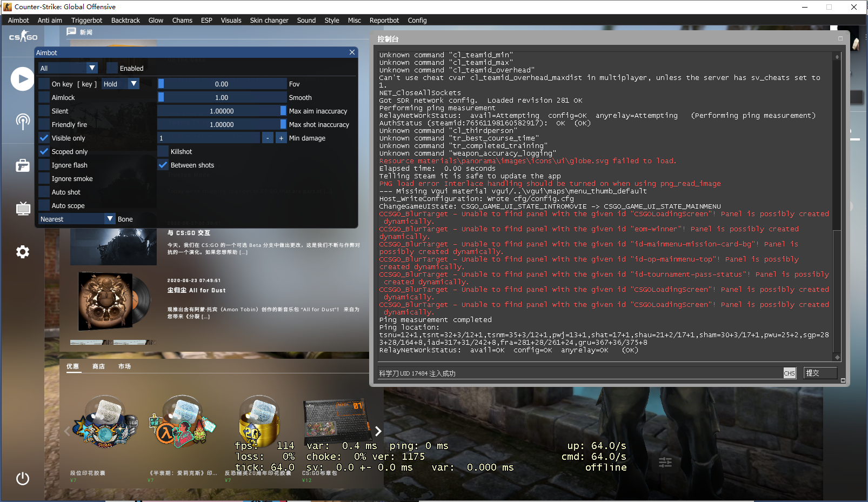Image resolution: width=868 pixels, height=502 pixels.
Task: Open the ESP menu
Action: pos(206,21)
